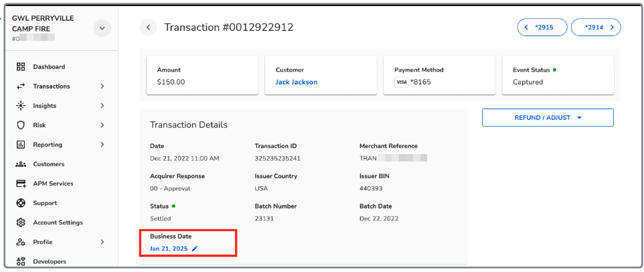
Task: Click the Account Settings gear icon
Action: click(x=21, y=222)
